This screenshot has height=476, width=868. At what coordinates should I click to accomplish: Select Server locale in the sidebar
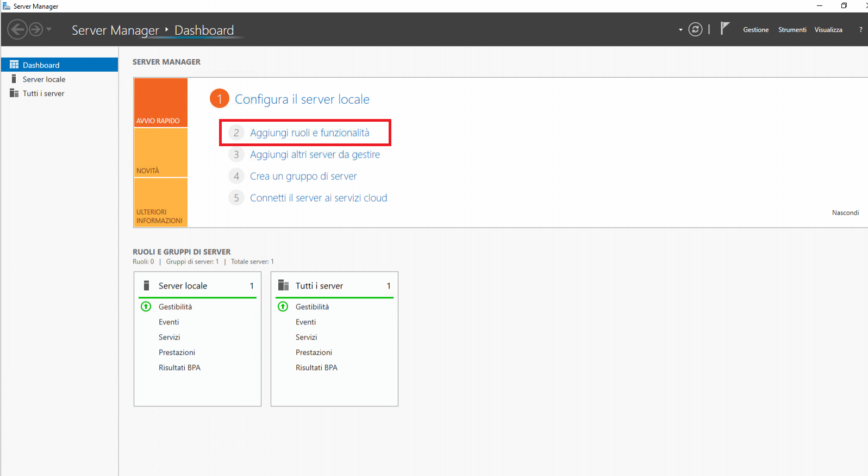tap(59, 79)
